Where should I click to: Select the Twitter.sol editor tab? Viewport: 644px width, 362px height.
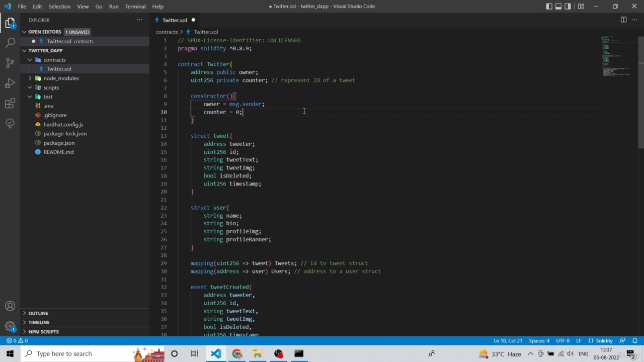coord(174,20)
